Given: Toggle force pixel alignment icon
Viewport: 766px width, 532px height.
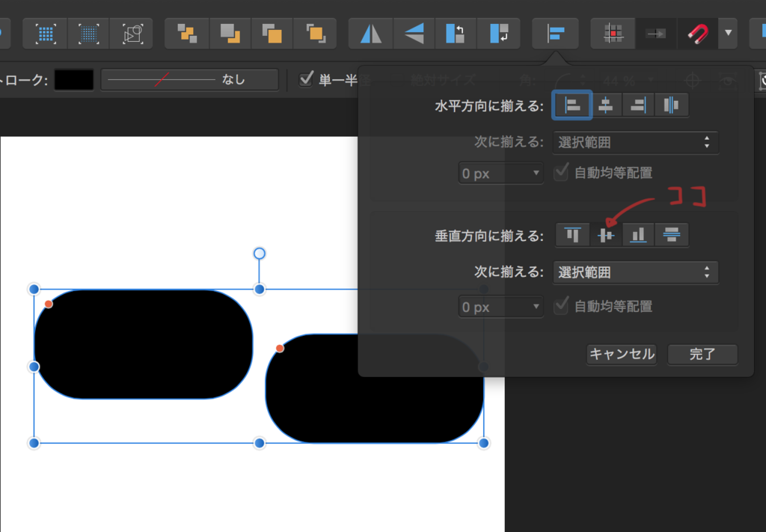Looking at the screenshot, I should tap(613, 34).
